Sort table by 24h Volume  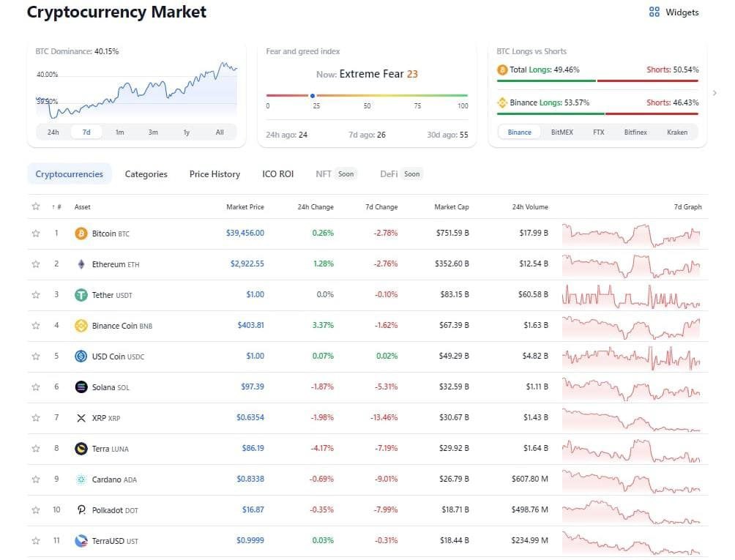pyautogui.click(x=530, y=206)
